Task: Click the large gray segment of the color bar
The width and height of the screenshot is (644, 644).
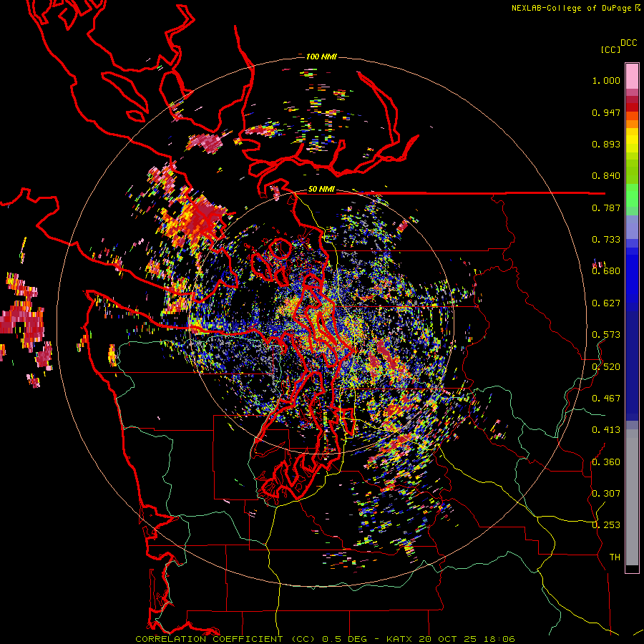Action: [x=632, y=497]
